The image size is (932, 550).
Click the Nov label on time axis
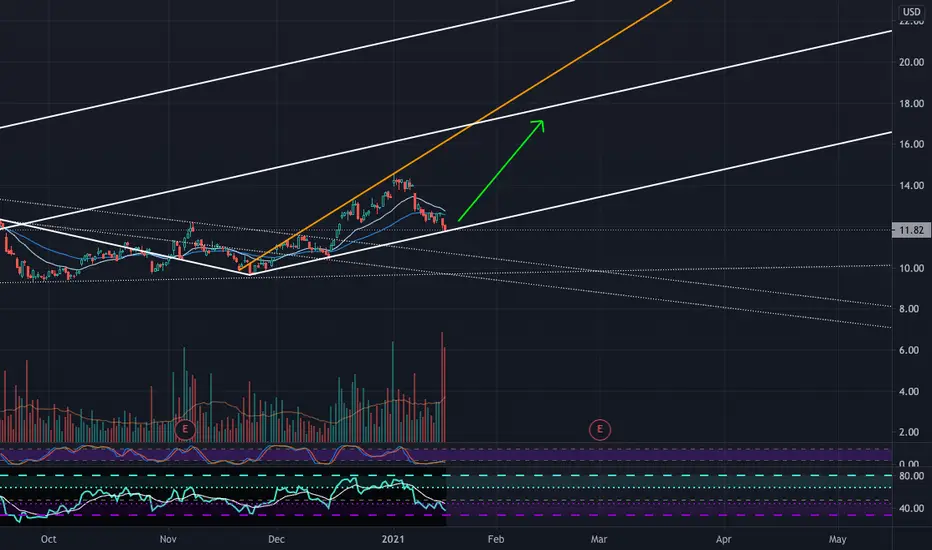pos(168,539)
